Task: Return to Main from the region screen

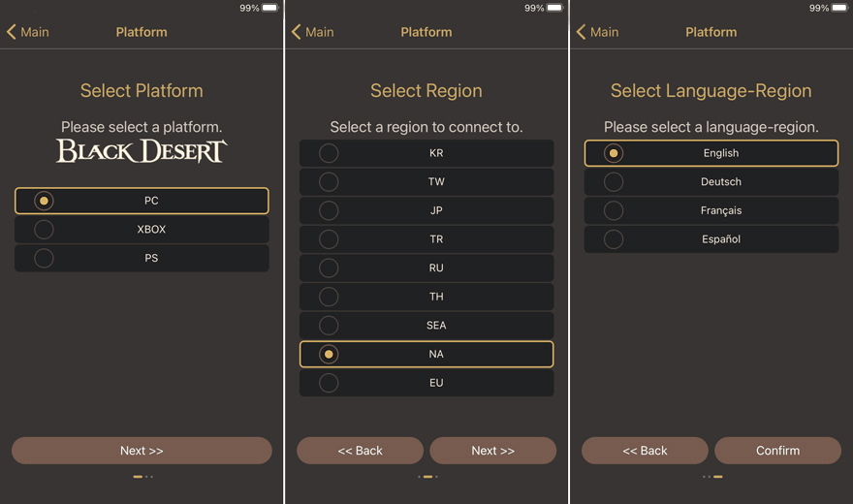Action: coord(313,32)
